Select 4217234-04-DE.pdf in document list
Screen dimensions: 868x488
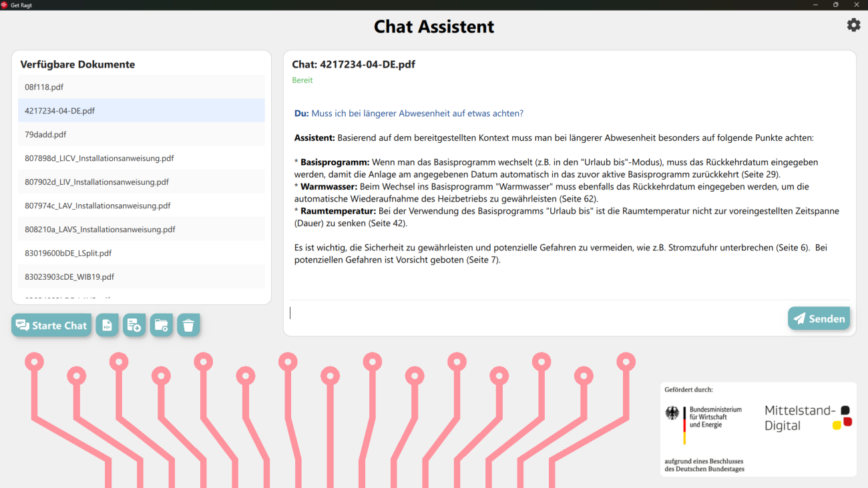pos(142,111)
